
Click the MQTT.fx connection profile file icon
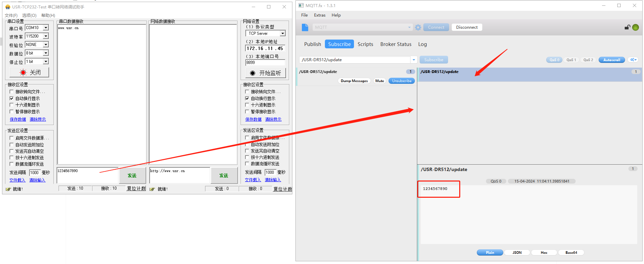click(x=305, y=27)
